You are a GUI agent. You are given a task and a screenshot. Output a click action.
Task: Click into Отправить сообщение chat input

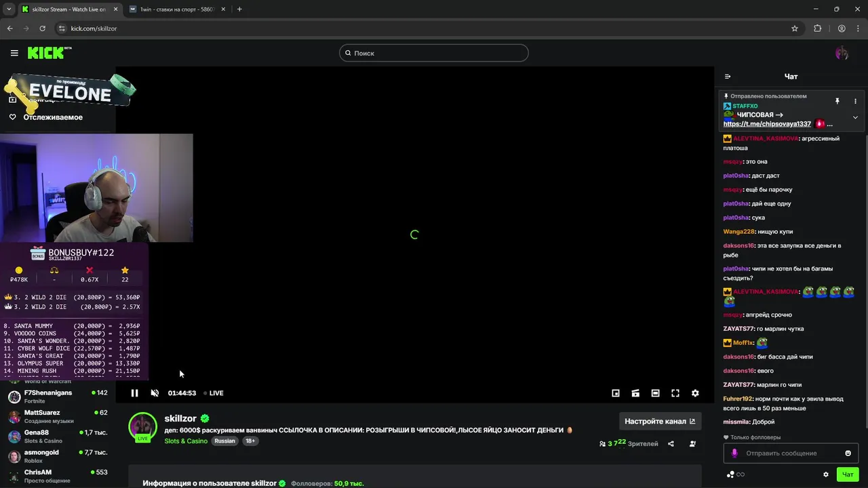(791, 453)
